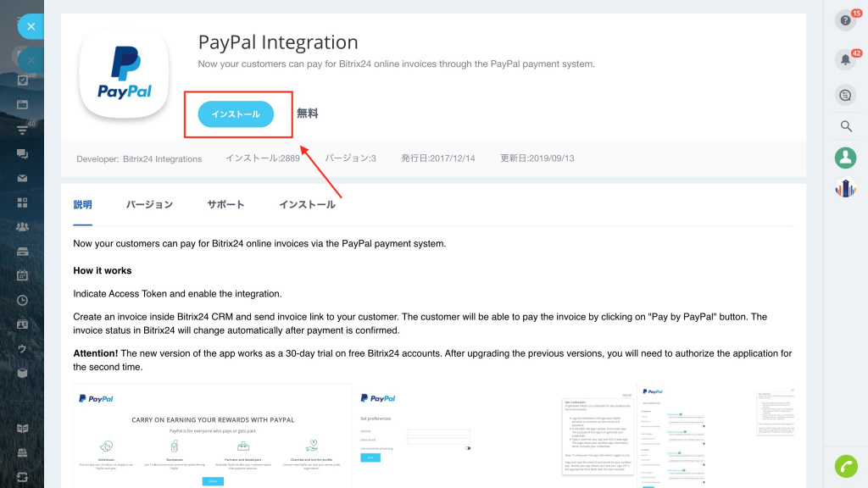Viewport: 868px width, 488px height.
Task: Open the chat messenger icon in right panel
Action: point(845,95)
